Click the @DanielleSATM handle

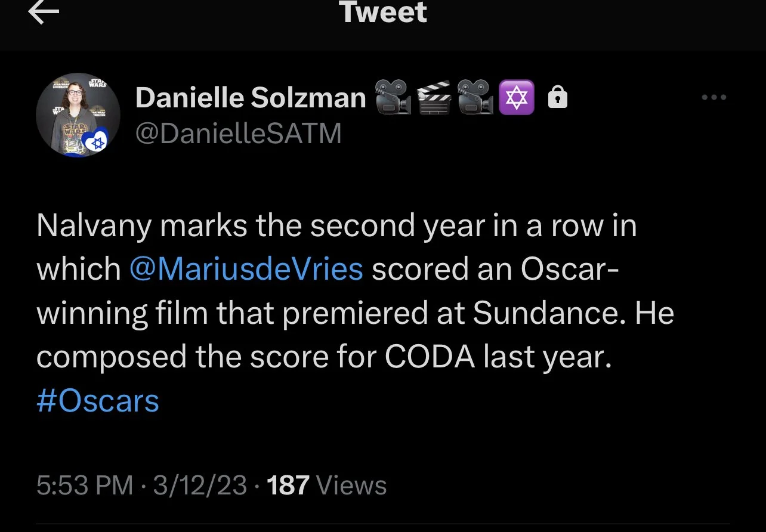pyautogui.click(x=239, y=134)
